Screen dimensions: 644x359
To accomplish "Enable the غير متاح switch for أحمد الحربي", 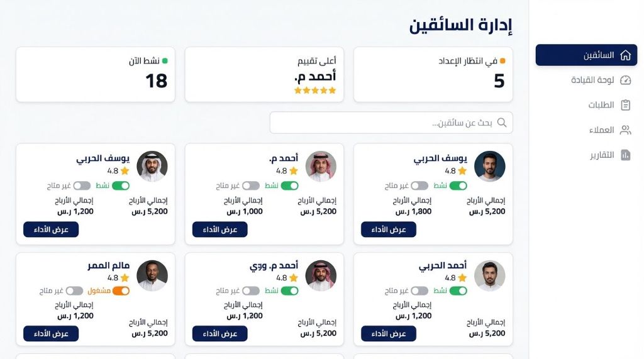I will (419, 291).
